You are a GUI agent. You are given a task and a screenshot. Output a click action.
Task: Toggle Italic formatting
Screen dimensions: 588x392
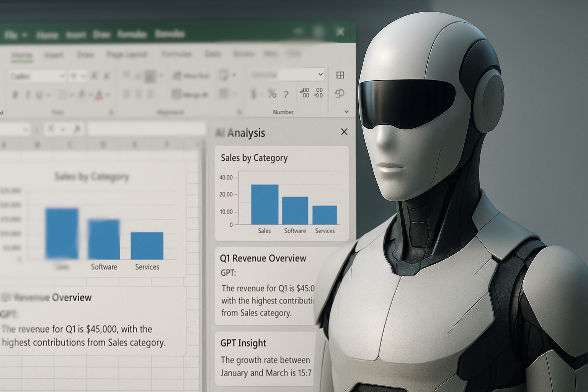pyautogui.click(x=27, y=95)
